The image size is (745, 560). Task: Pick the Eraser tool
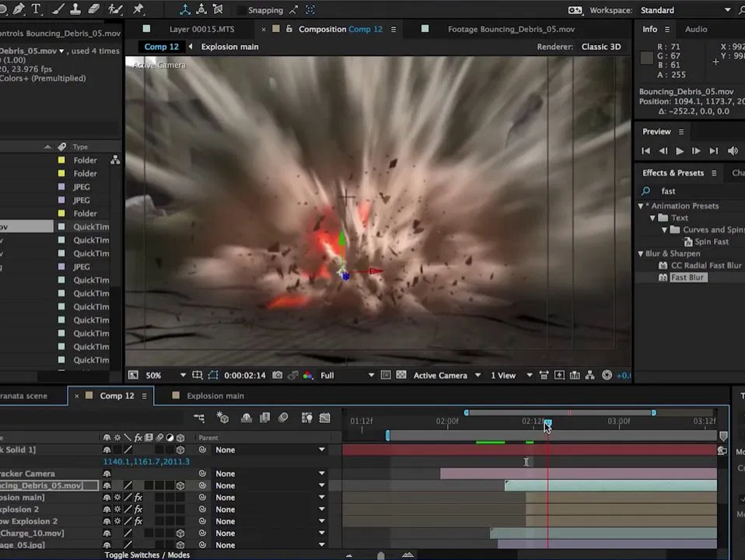(93, 9)
